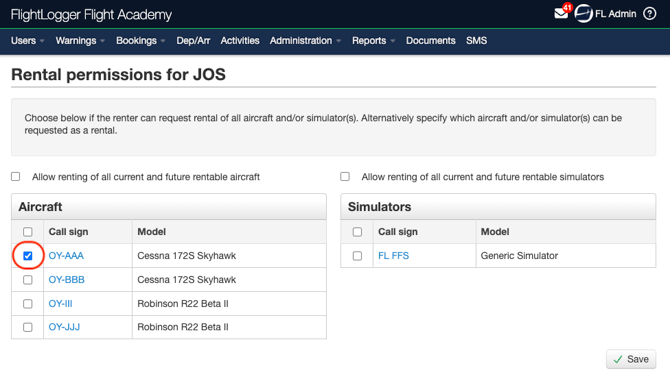Open the help question mark icon
The height and width of the screenshot is (381, 670).
(x=650, y=14)
